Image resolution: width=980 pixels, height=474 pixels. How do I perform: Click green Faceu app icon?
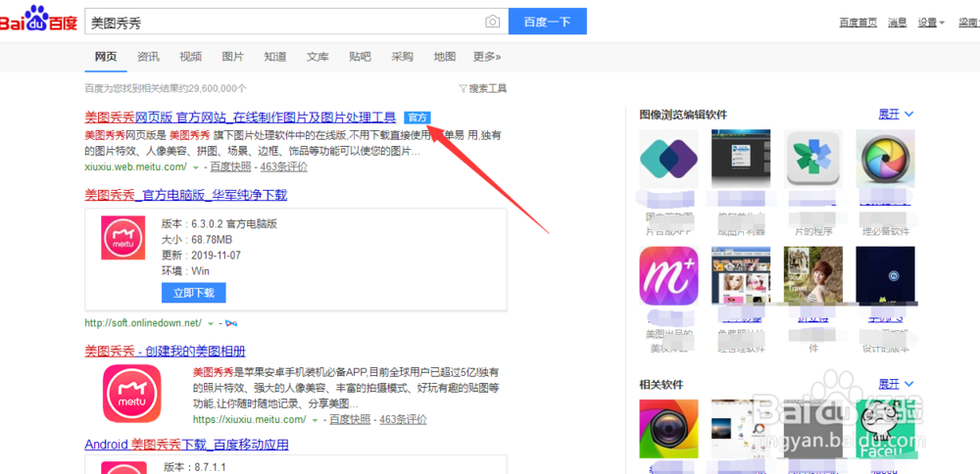click(x=885, y=429)
